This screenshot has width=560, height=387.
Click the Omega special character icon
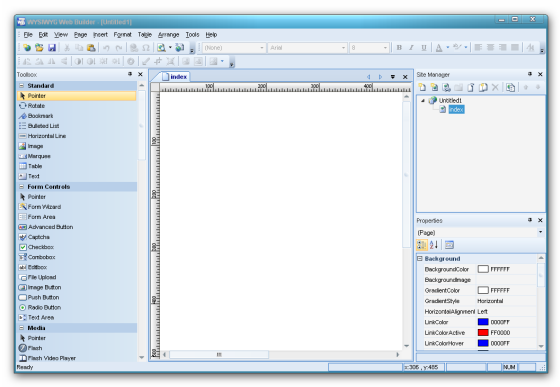[146, 47]
